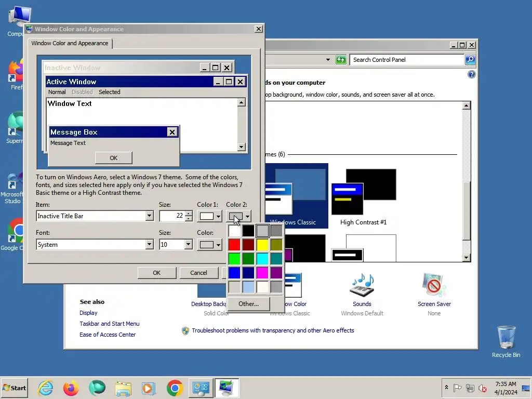
Task: Open Action Center flag tray icon
Action: pyautogui.click(x=457, y=388)
